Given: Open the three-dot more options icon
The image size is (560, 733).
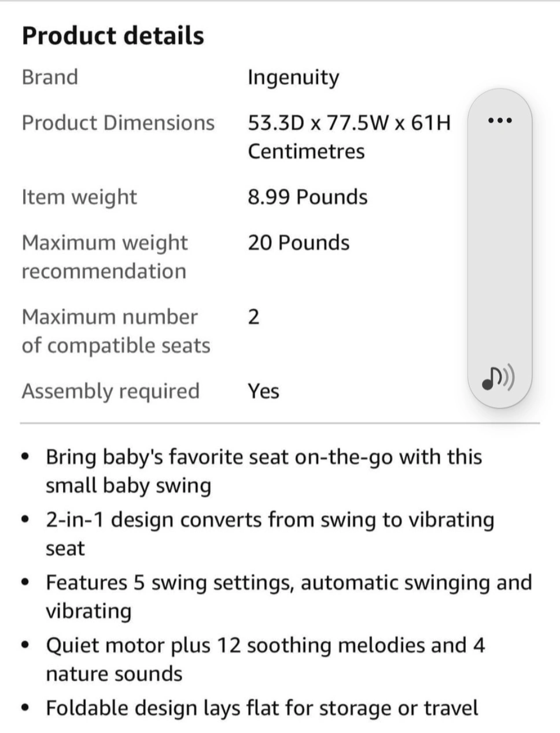Looking at the screenshot, I should [500, 120].
